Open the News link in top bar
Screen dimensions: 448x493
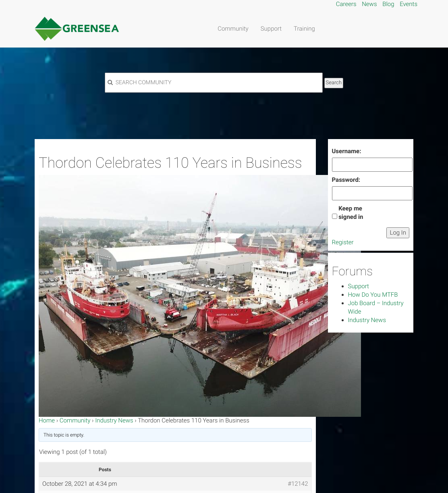pyautogui.click(x=369, y=4)
